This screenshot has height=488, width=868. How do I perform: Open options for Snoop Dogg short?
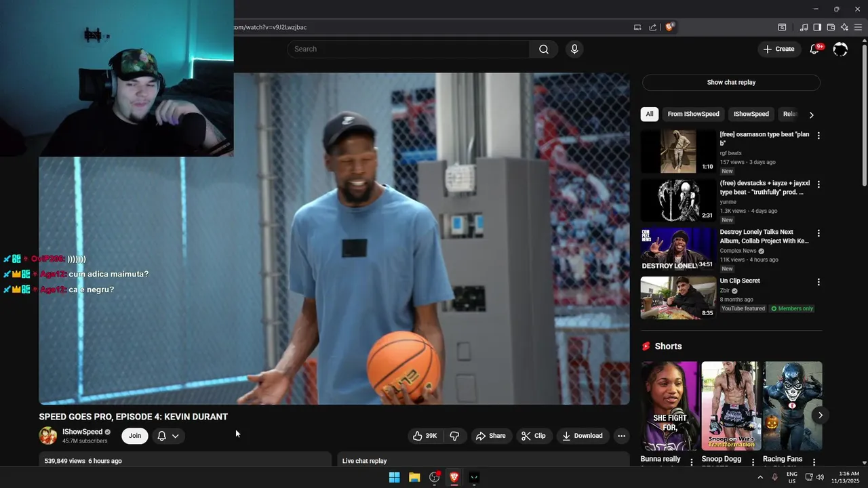tap(753, 462)
